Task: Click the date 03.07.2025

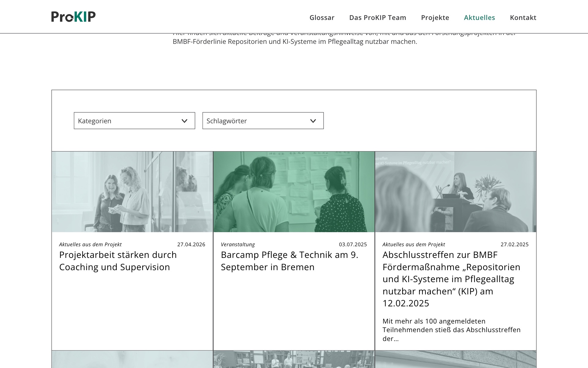Action: [353, 244]
